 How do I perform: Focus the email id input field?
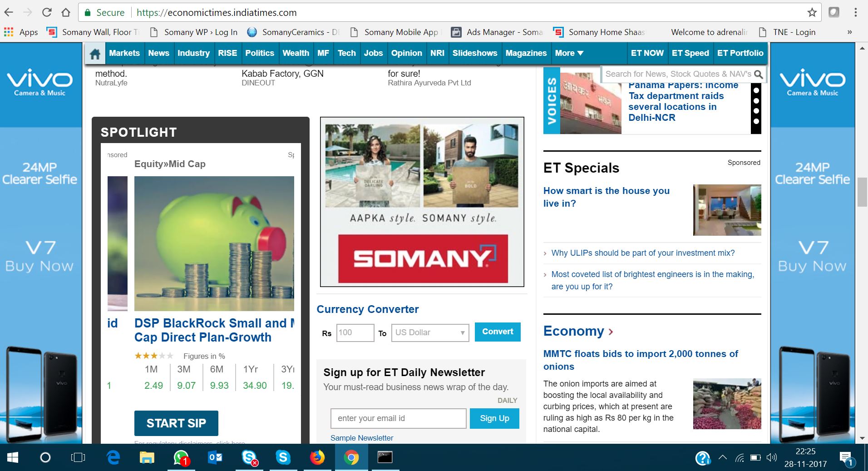pos(399,418)
